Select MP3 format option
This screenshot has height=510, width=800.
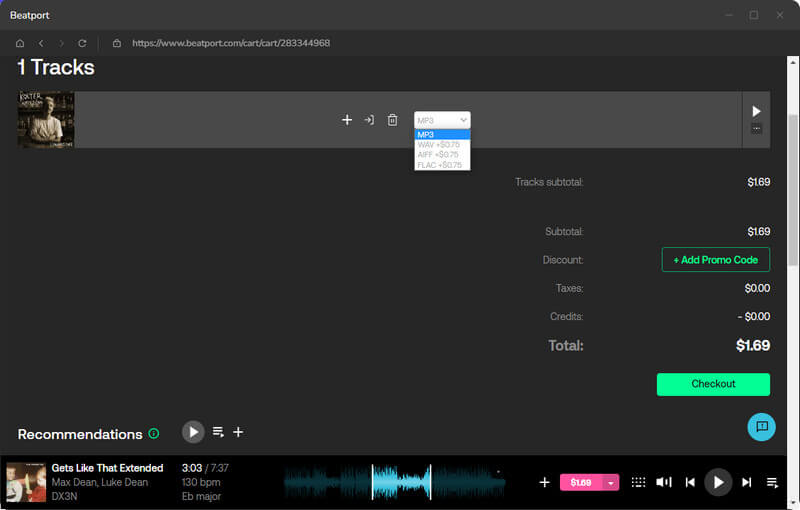(x=442, y=135)
